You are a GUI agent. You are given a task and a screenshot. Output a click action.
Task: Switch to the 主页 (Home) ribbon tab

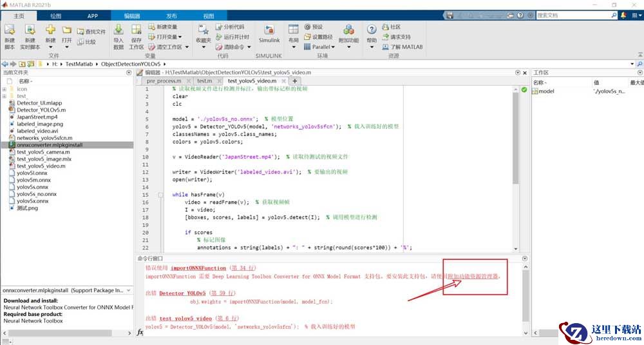pyautogui.click(x=19, y=15)
